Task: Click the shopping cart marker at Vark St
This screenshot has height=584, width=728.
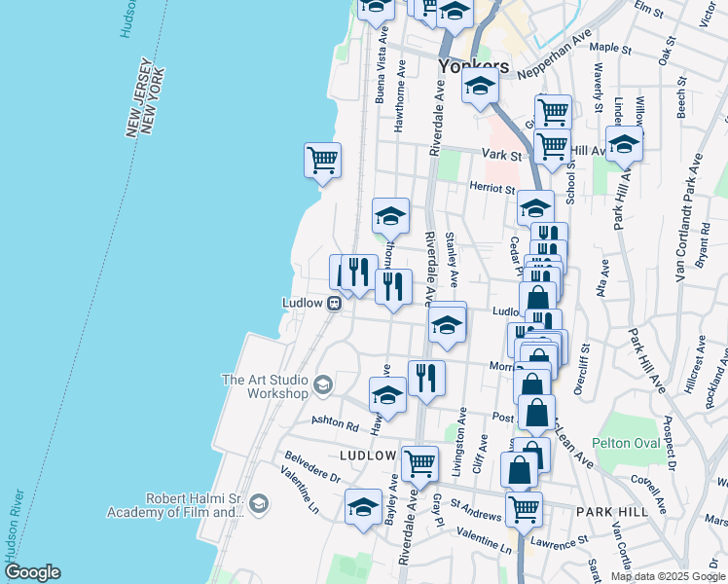Action: 552,147
